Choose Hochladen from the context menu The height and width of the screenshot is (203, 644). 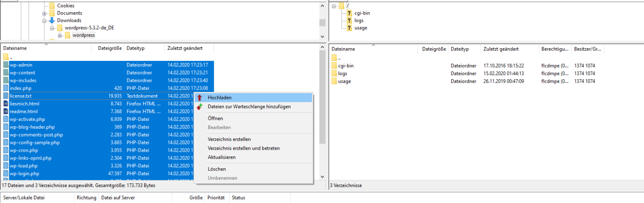253,98
